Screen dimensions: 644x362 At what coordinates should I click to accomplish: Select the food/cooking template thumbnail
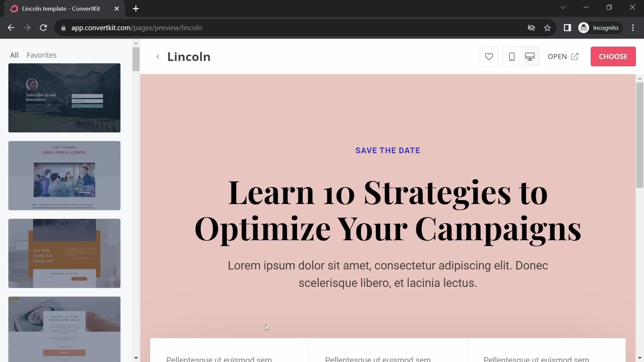click(64, 329)
